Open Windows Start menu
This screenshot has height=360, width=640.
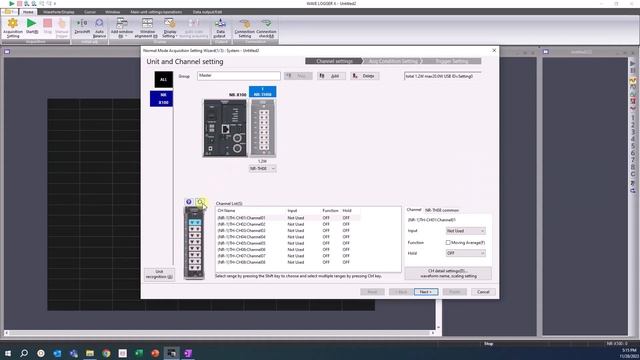click(x=8, y=353)
